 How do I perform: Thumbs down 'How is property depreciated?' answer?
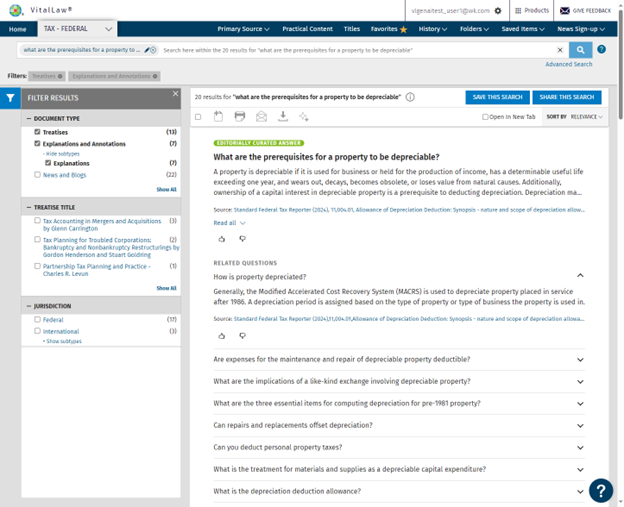[x=242, y=336]
